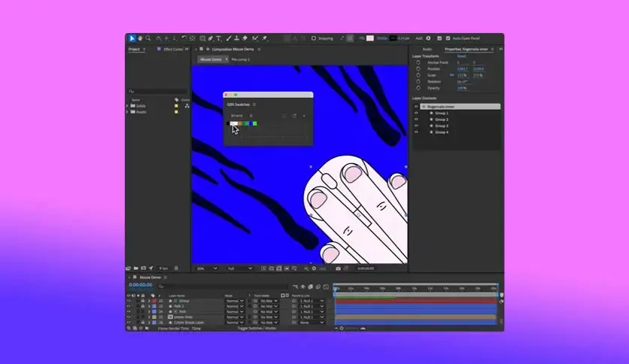The image size is (629, 364).
Task: Open track matte dropdown for layer 23
Action: [269, 306]
